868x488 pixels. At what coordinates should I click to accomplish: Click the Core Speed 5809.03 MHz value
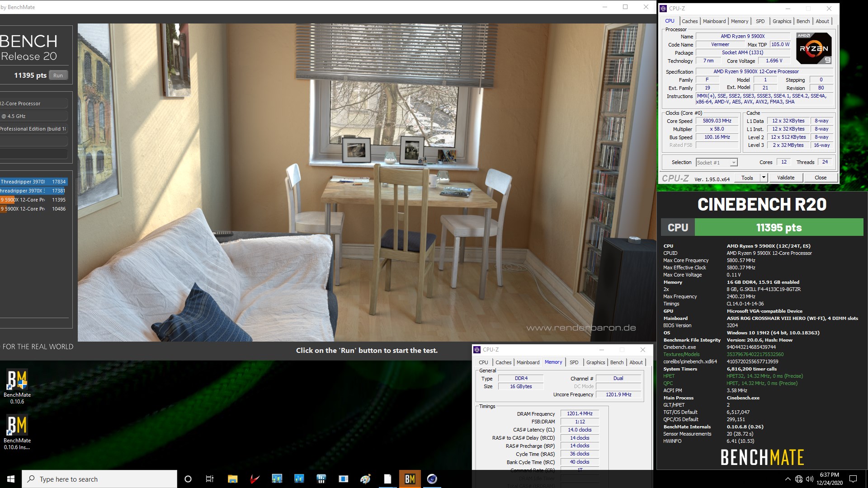(717, 121)
